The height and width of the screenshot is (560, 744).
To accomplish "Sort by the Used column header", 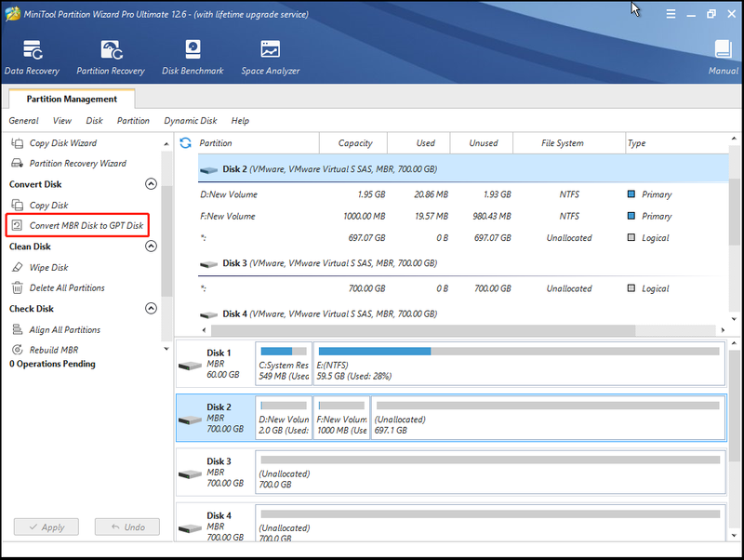I will (419, 143).
